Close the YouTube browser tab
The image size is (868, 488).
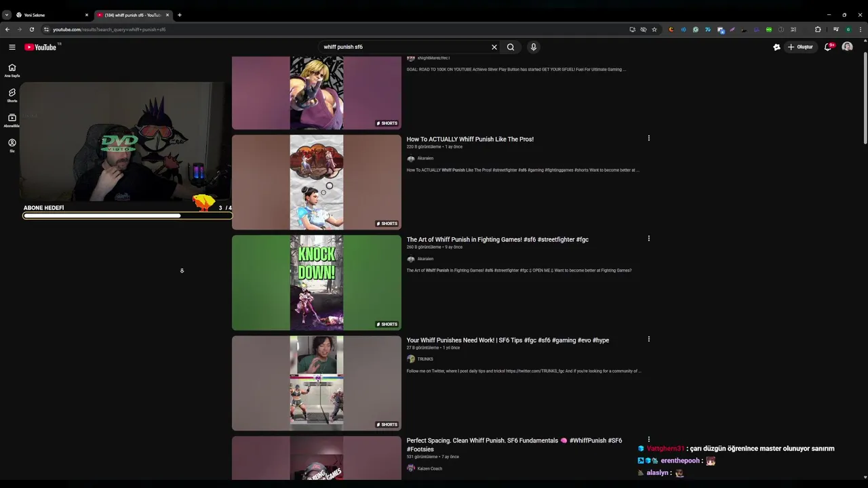pos(168,15)
